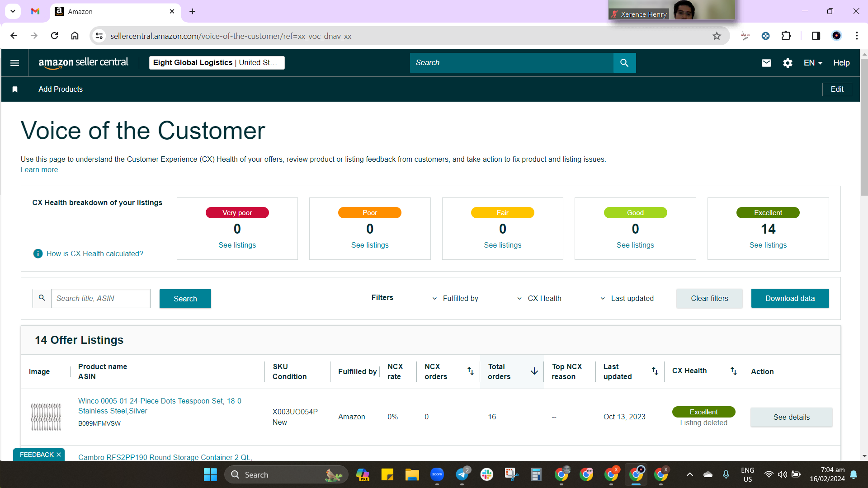The width and height of the screenshot is (868, 488).
Task: Click the Edit navigation bar button
Action: pyautogui.click(x=837, y=89)
